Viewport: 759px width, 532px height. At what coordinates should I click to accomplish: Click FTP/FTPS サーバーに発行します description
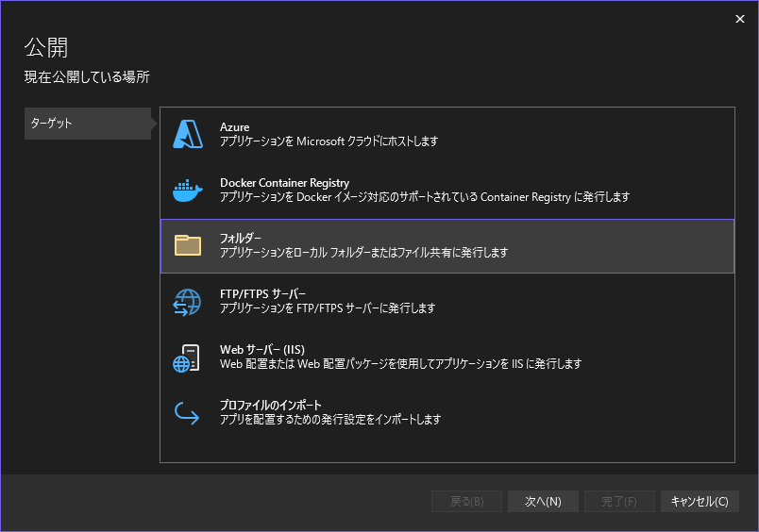pos(328,308)
